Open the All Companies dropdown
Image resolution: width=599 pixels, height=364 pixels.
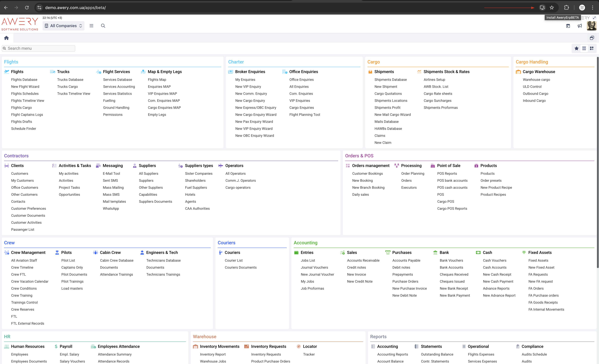(63, 26)
